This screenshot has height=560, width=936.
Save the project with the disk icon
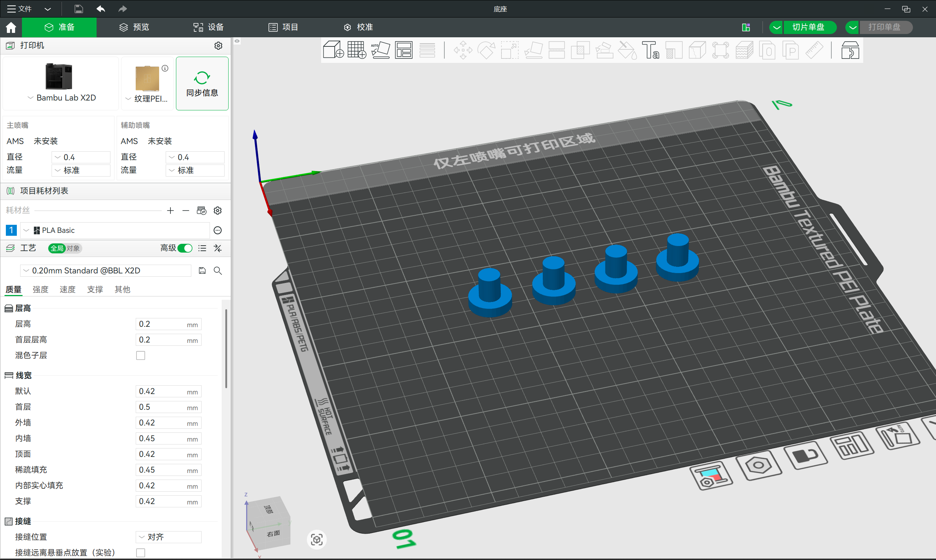79,9
